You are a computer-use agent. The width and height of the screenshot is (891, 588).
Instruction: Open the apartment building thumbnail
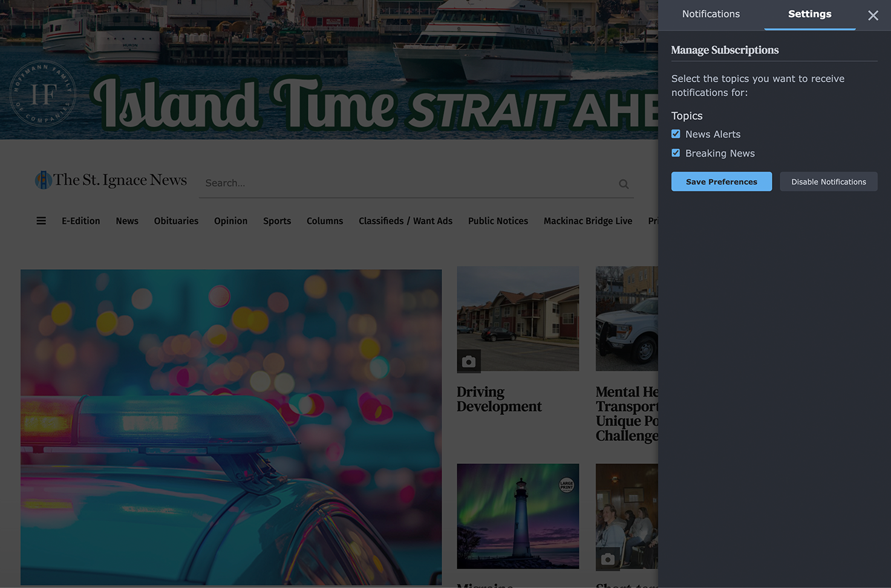coord(518,319)
